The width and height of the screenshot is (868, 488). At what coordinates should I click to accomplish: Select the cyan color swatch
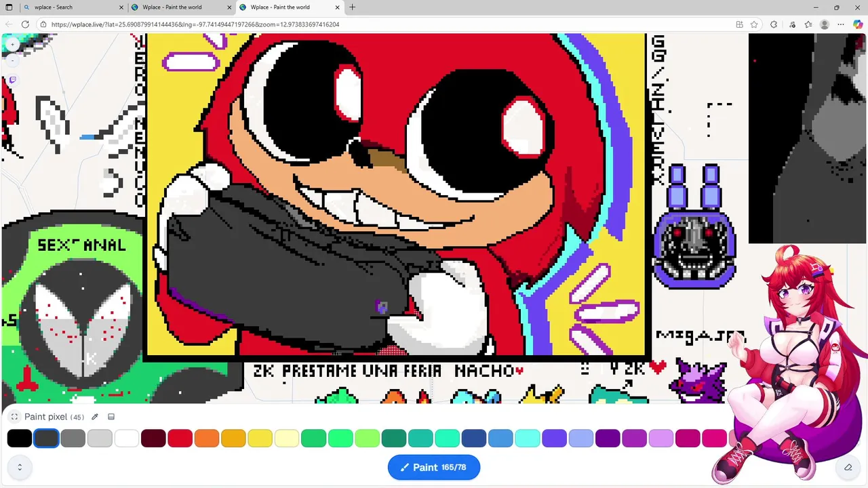tap(528, 439)
